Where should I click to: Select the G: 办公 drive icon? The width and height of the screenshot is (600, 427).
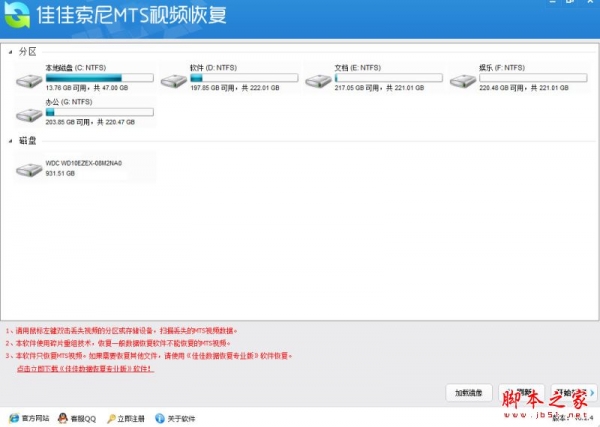pos(29,115)
